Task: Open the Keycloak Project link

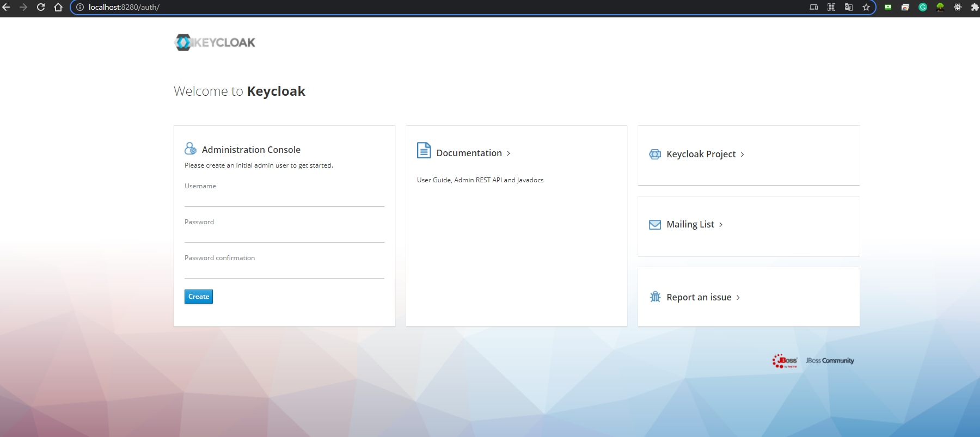Action: [701, 154]
